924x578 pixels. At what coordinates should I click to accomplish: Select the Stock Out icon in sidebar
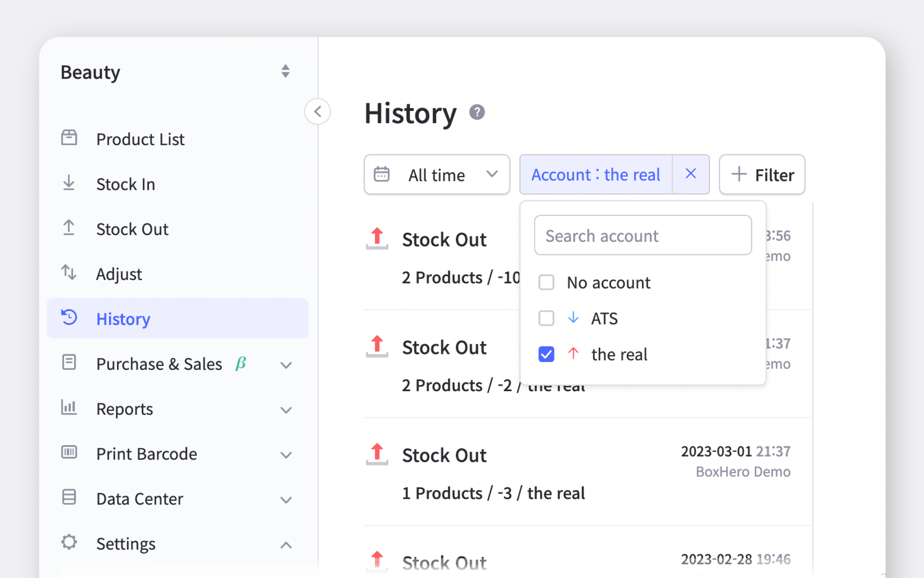[69, 228]
